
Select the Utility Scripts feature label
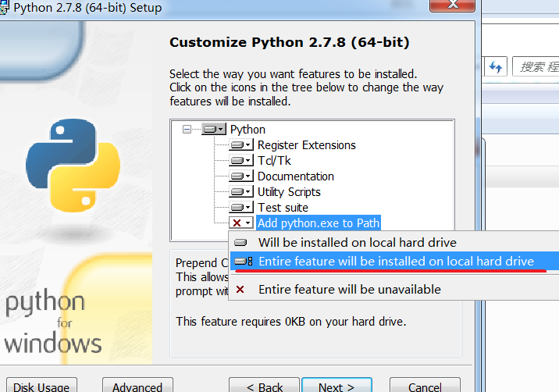[x=289, y=192]
